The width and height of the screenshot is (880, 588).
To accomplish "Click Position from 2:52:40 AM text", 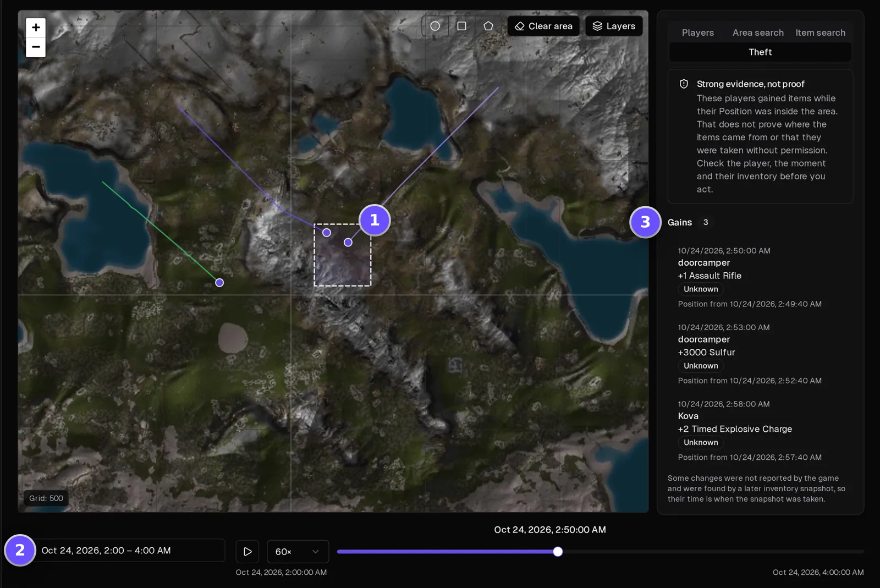I will pos(750,381).
